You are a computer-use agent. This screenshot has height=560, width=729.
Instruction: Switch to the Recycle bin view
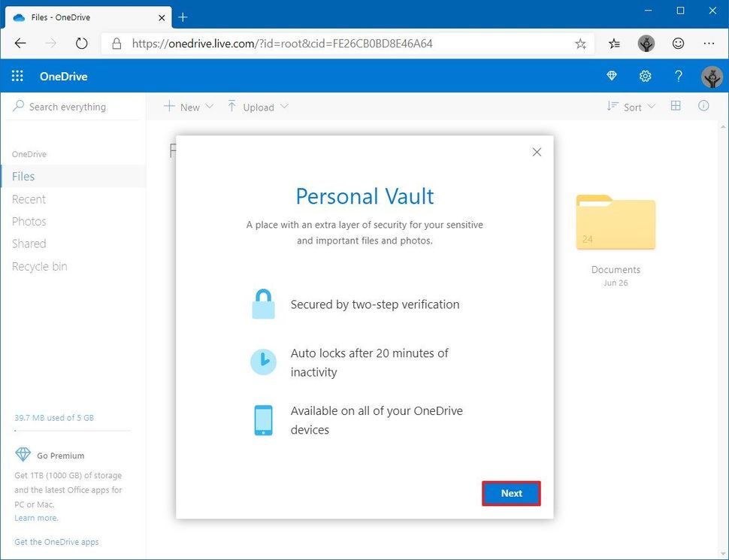(39, 266)
